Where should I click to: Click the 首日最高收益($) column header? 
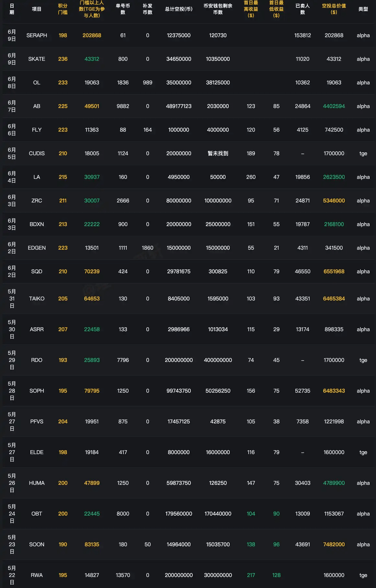coord(251,9)
